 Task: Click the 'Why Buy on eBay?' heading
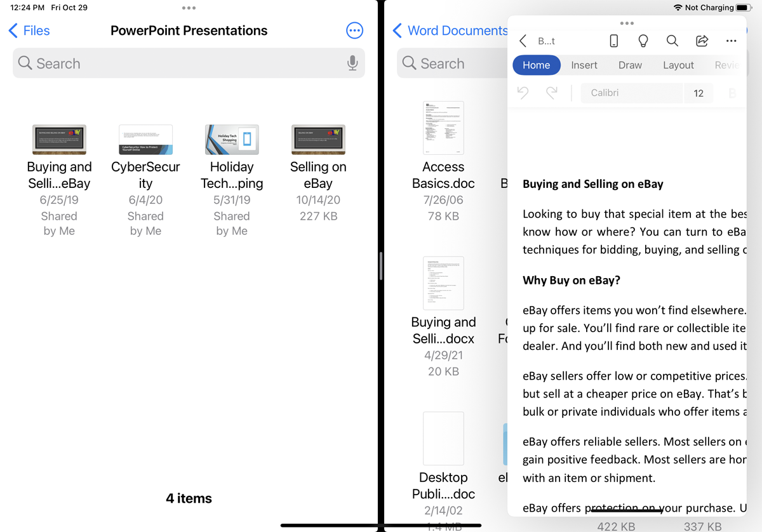(571, 280)
